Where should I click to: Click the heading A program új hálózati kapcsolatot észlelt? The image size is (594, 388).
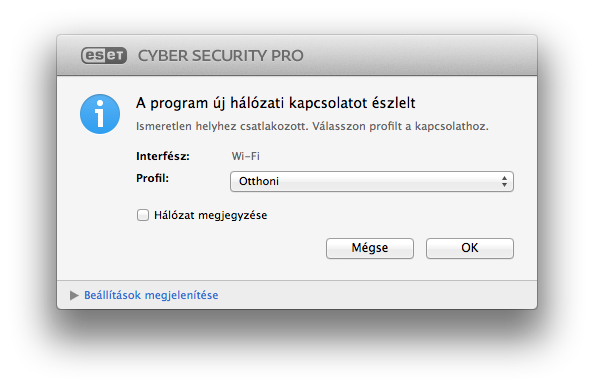pyautogui.click(x=276, y=103)
